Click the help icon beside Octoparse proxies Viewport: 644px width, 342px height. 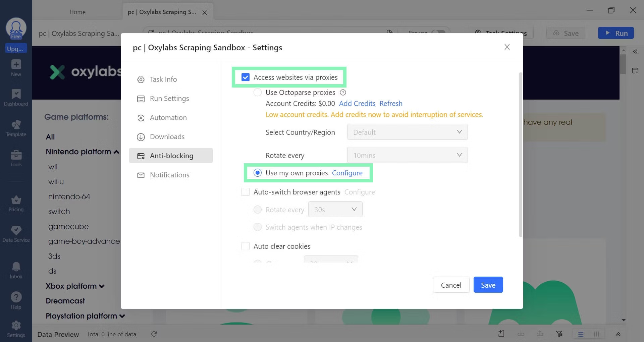pyautogui.click(x=343, y=93)
